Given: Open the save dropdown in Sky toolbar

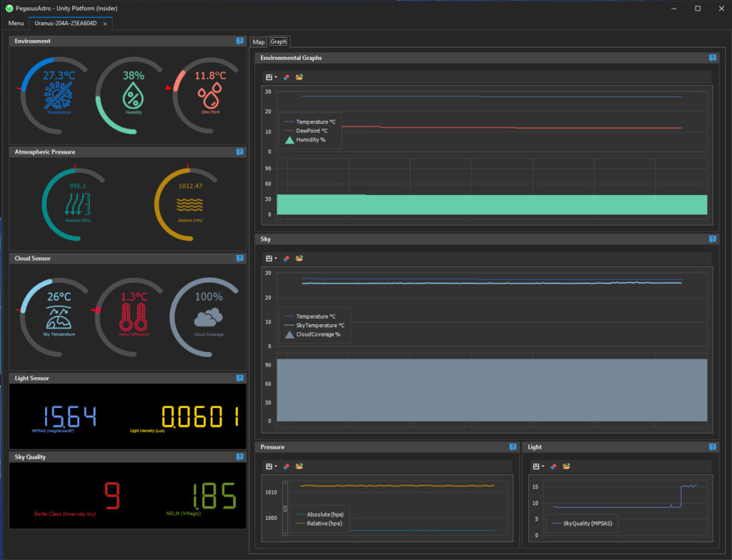Looking at the screenshot, I should tap(276, 258).
